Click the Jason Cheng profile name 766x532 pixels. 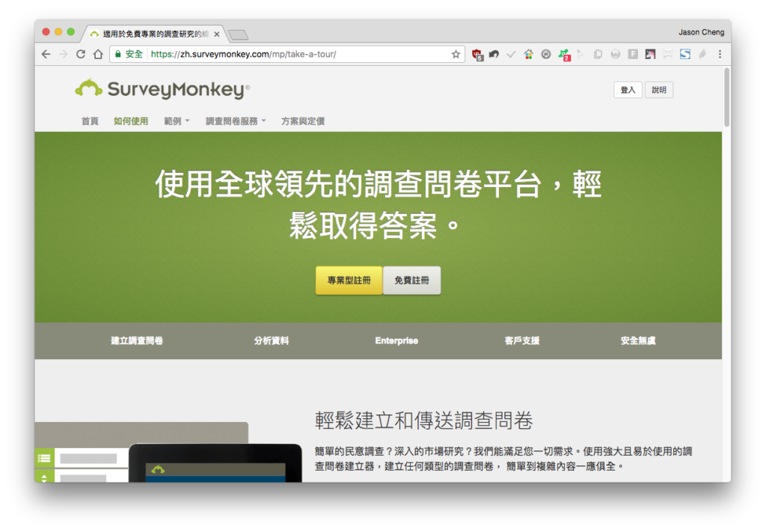coord(701,32)
